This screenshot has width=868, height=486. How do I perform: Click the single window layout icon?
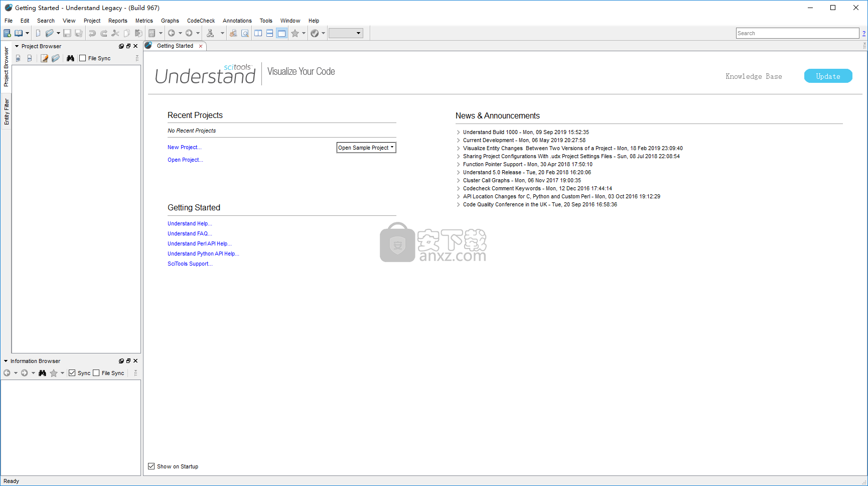pos(282,33)
